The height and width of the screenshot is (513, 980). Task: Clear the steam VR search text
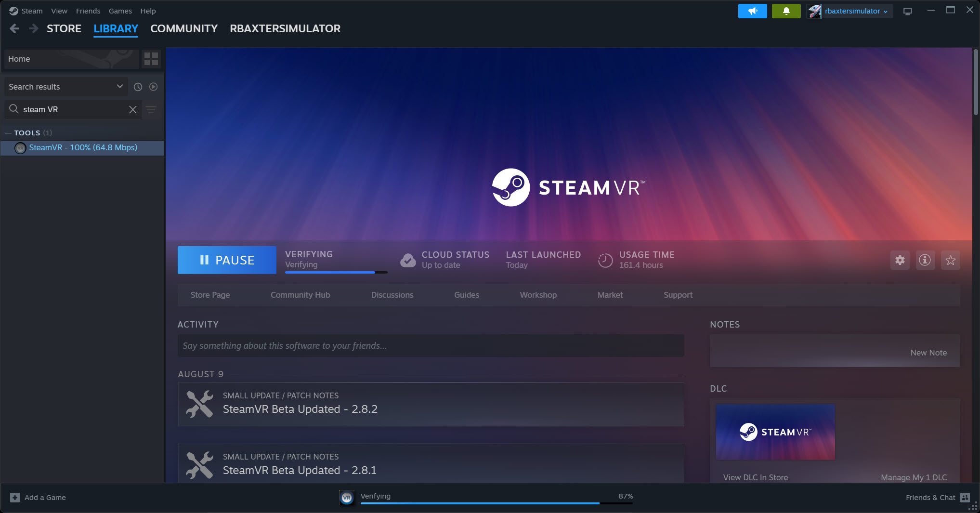pos(133,110)
